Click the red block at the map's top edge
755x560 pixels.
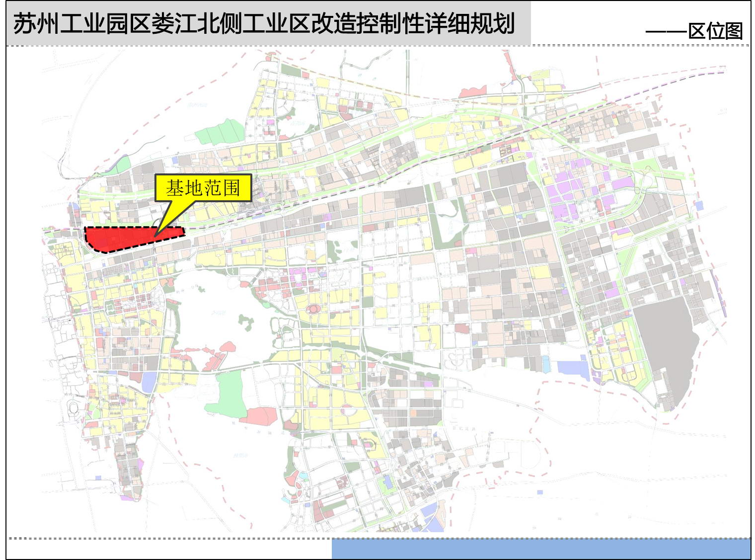pyautogui.click(x=472, y=92)
